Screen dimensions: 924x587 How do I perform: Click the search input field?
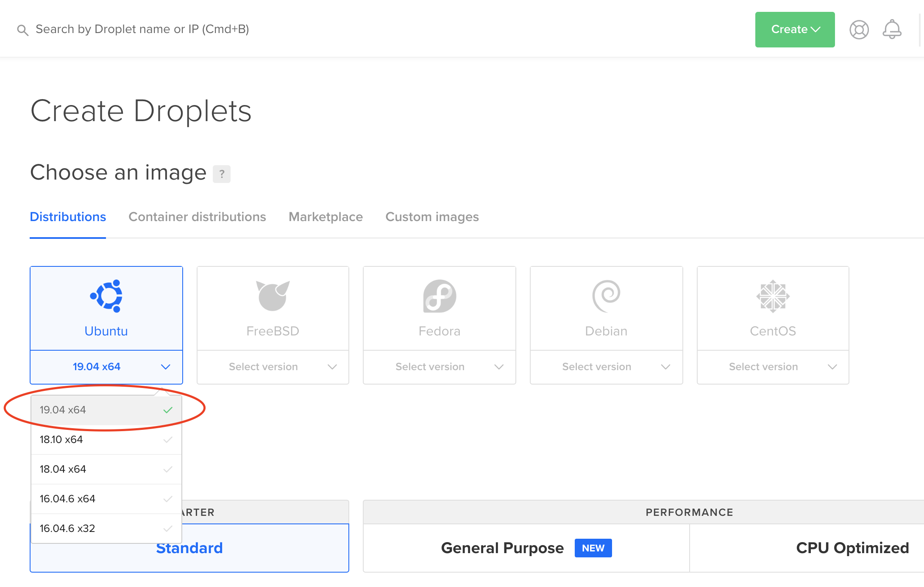coord(142,29)
